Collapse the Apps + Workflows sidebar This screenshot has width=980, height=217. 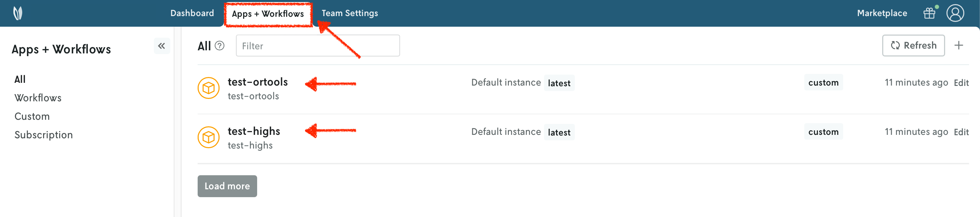click(162, 46)
